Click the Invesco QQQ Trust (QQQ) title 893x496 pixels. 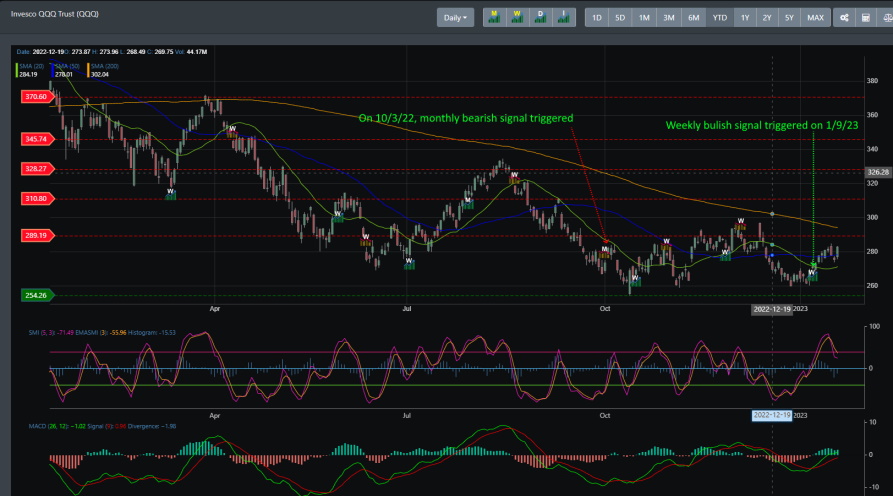click(x=55, y=14)
